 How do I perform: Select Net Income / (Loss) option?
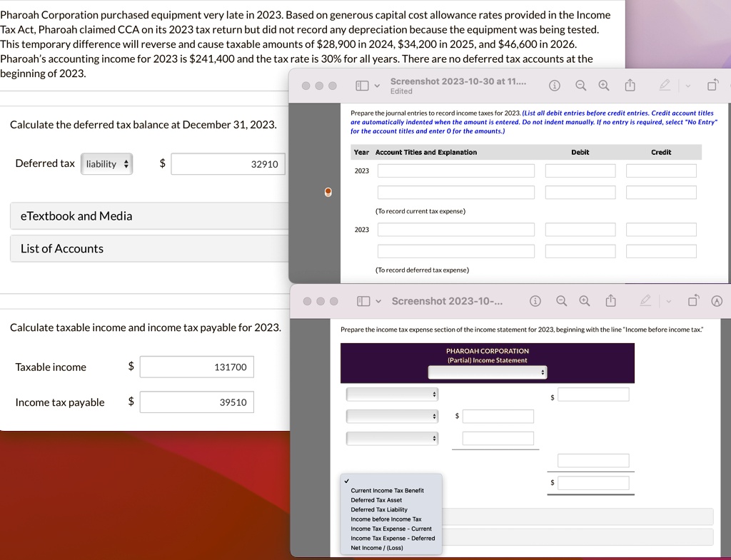[377, 548]
